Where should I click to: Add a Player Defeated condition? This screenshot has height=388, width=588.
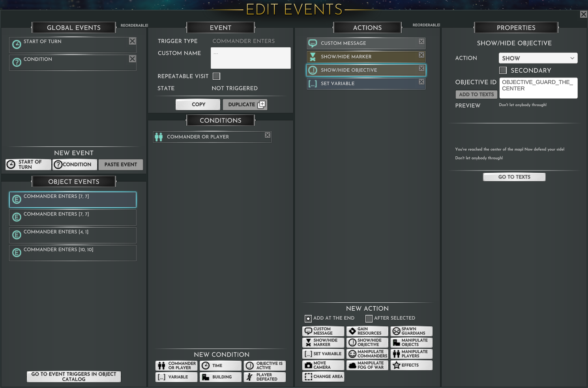click(264, 377)
